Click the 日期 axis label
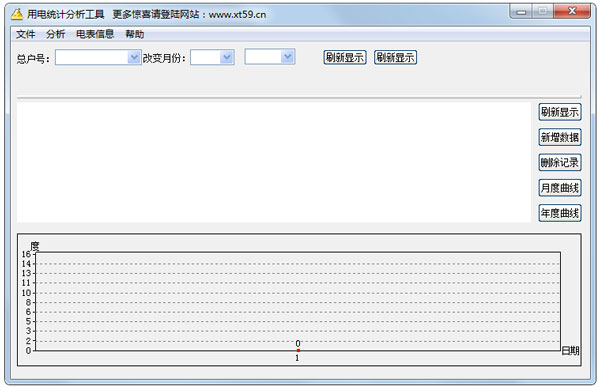 [x=570, y=351]
